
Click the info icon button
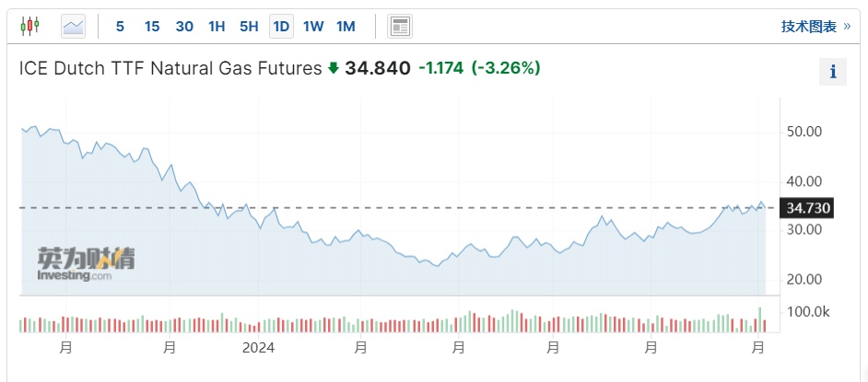[x=833, y=72]
